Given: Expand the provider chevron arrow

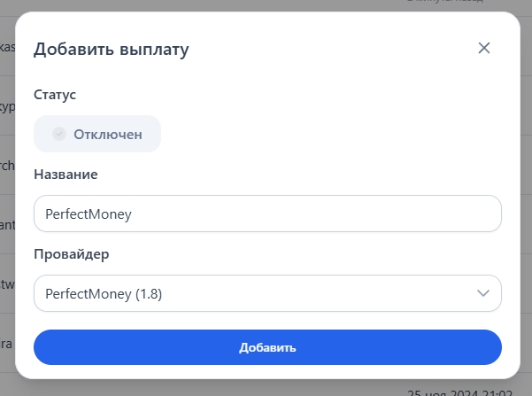Looking at the screenshot, I should point(483,293).
